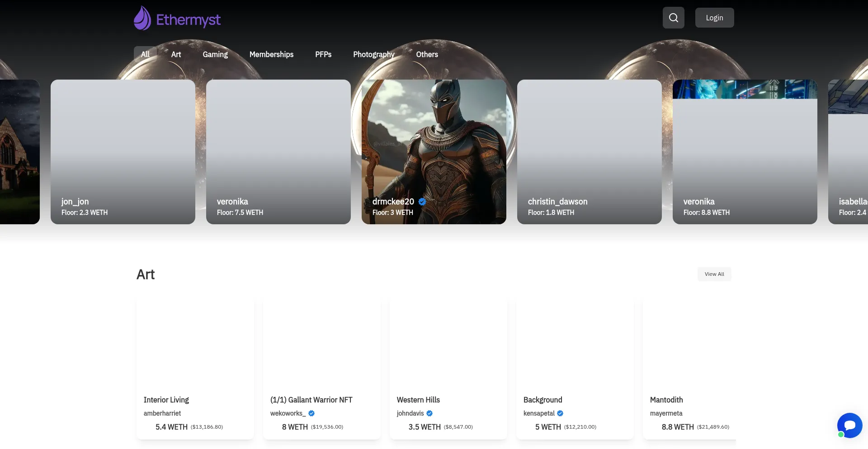Visit amberharriet creator profile
The height and width of the screenshot is (449, 868).
(162, 413)
